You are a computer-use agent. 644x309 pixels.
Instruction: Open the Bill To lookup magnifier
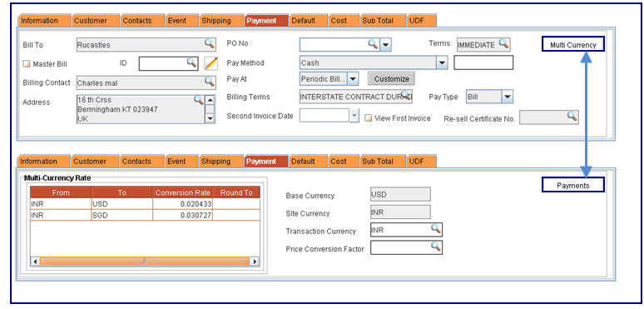tap(210, 43)
